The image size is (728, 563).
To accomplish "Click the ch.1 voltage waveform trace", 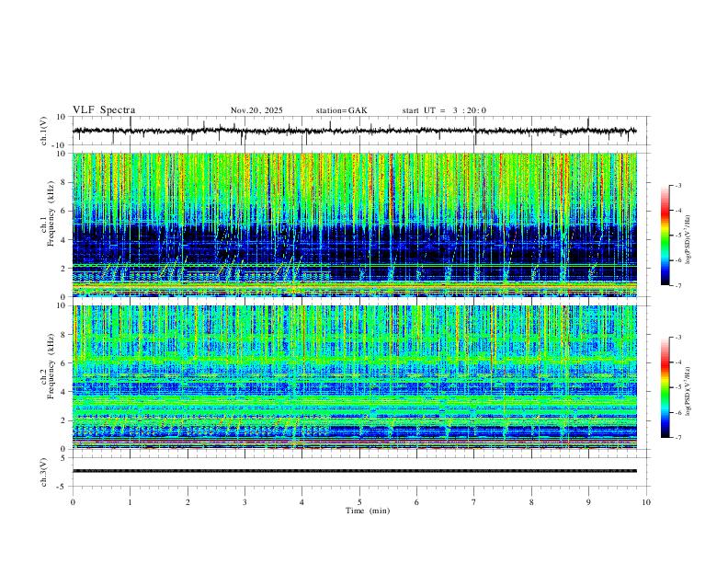I will 354,131.
